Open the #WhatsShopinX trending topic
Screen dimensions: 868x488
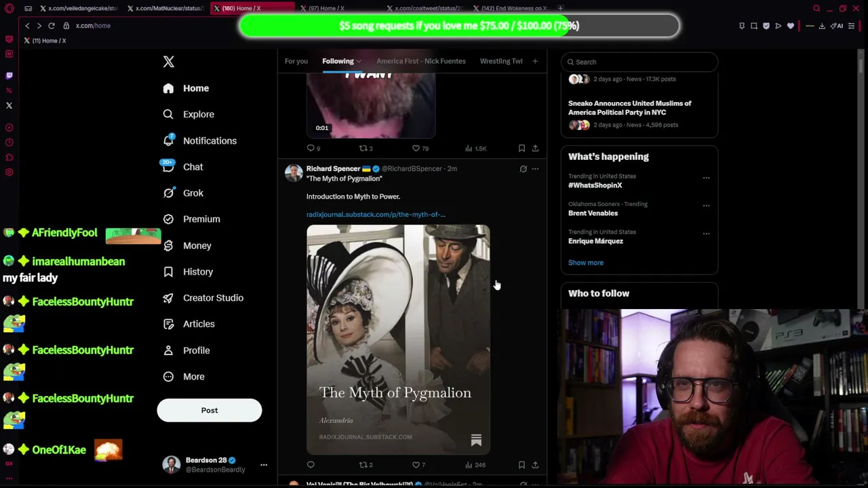595,185
